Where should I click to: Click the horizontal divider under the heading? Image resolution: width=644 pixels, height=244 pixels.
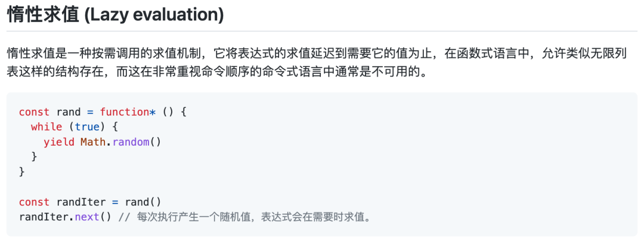322,31
